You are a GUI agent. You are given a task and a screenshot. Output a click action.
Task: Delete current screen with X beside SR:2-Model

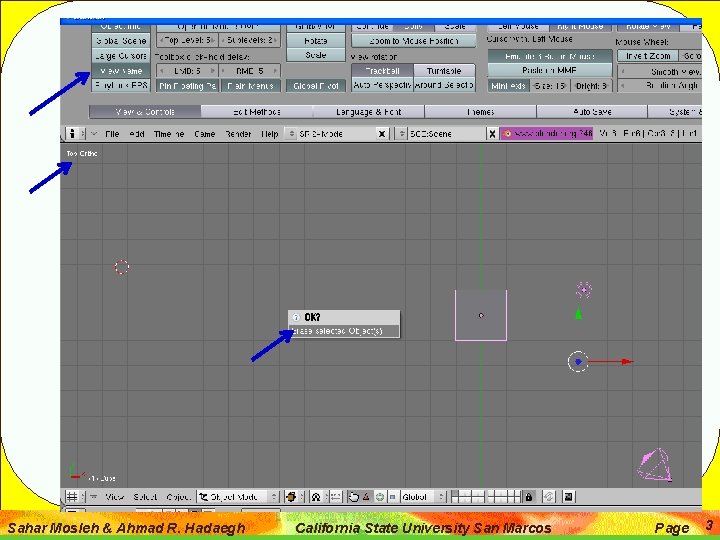[x=382, y=134]
